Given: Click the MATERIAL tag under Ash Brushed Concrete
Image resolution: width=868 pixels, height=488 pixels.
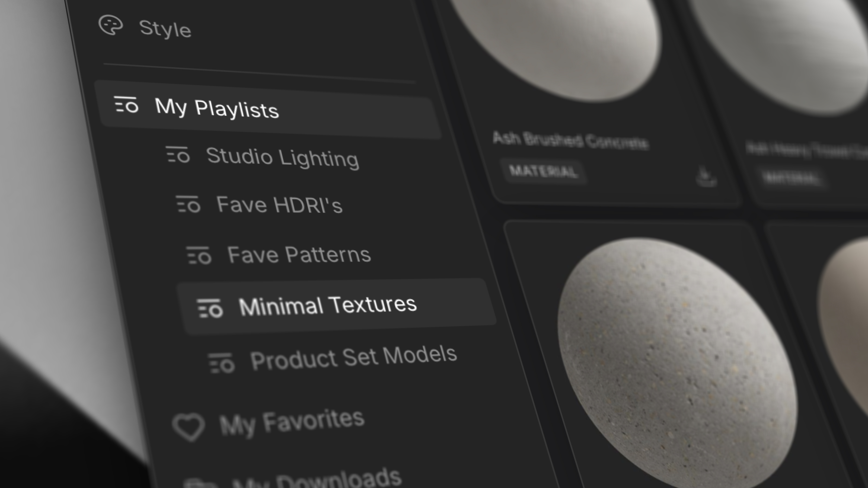Looking at the screenshot, I should [x=543, y=171].
